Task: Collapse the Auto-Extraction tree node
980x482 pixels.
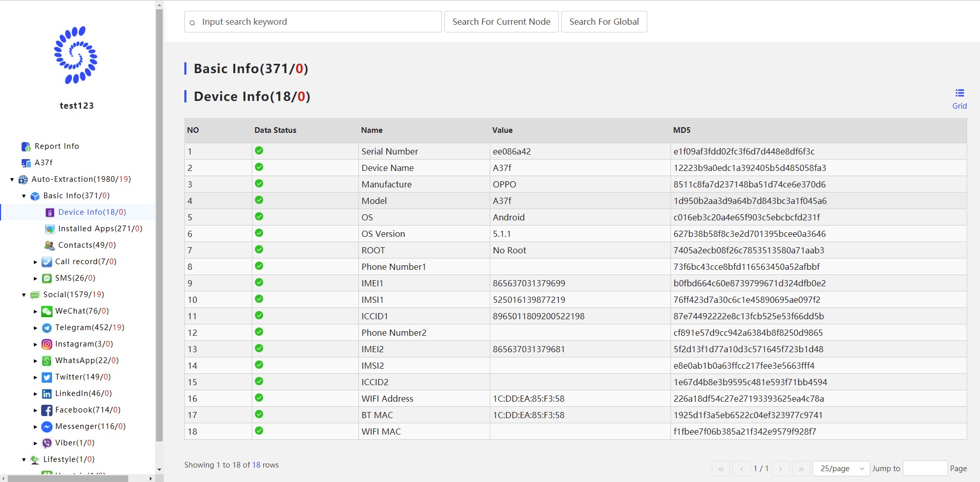Action: [x=12, y=179]
